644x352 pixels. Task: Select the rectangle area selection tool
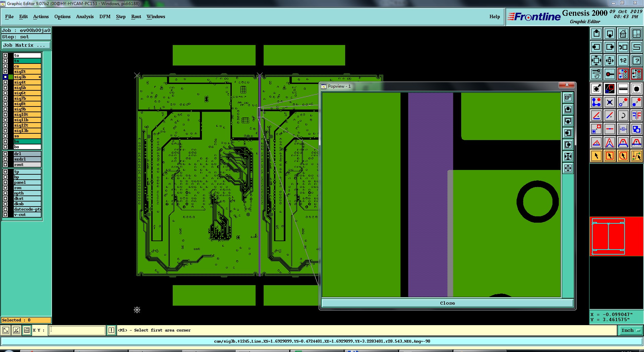click(x=610, y=156)
